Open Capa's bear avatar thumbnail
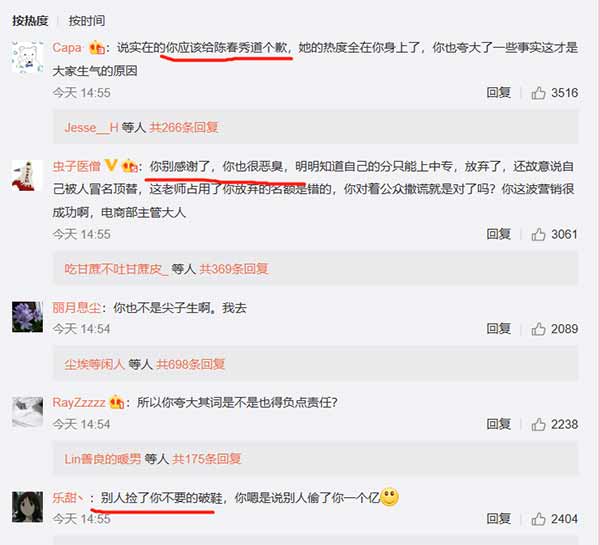600x545 pixels. pos(27,57)
